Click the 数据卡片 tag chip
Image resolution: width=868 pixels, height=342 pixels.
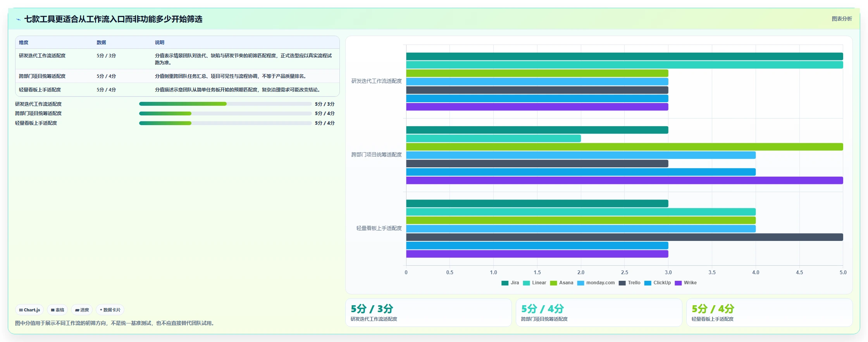(x=110, y=310)
